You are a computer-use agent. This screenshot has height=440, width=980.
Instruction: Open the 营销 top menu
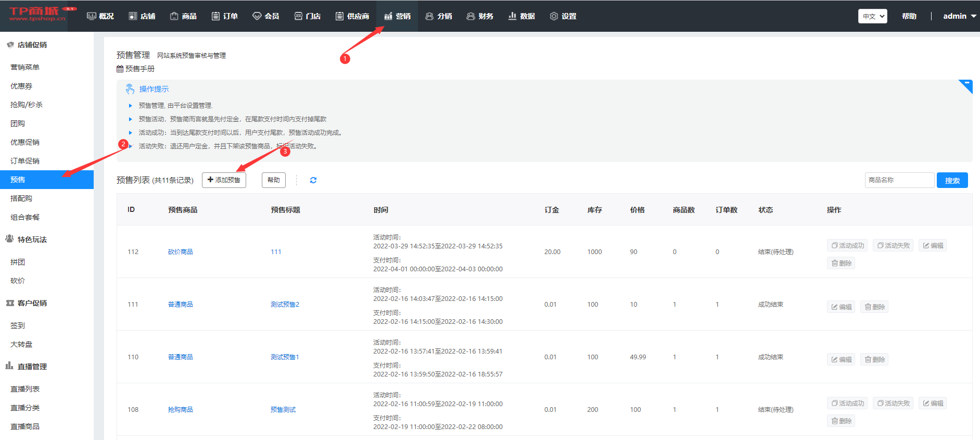[398, 16]
